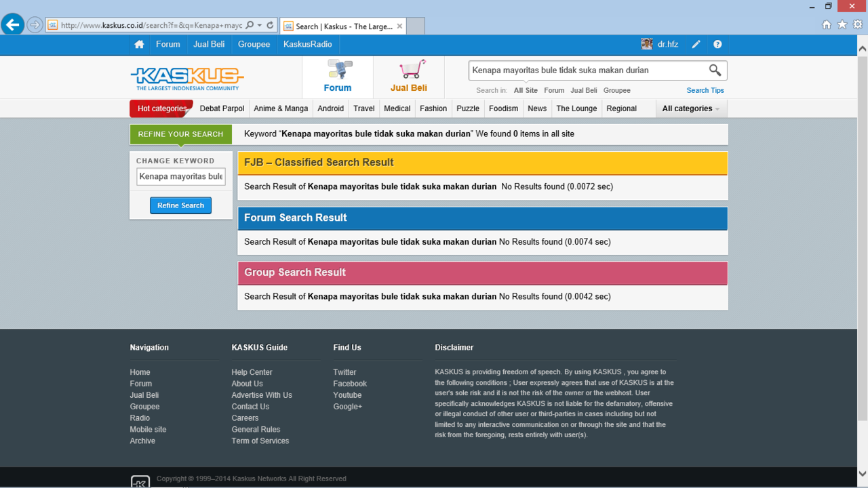Open the footer Mobile site link
This screenshot has height=488, width=868.
(148, 430)
